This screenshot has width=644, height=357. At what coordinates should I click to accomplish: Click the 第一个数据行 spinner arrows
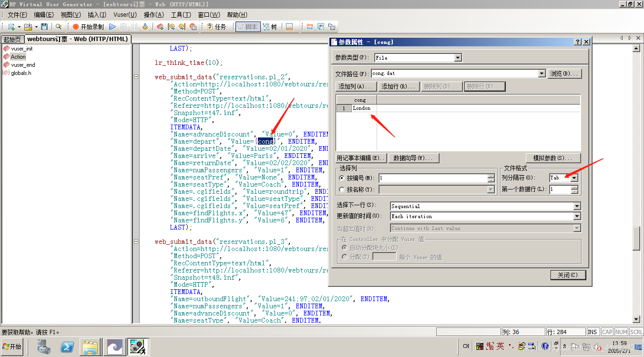[574, 189]
